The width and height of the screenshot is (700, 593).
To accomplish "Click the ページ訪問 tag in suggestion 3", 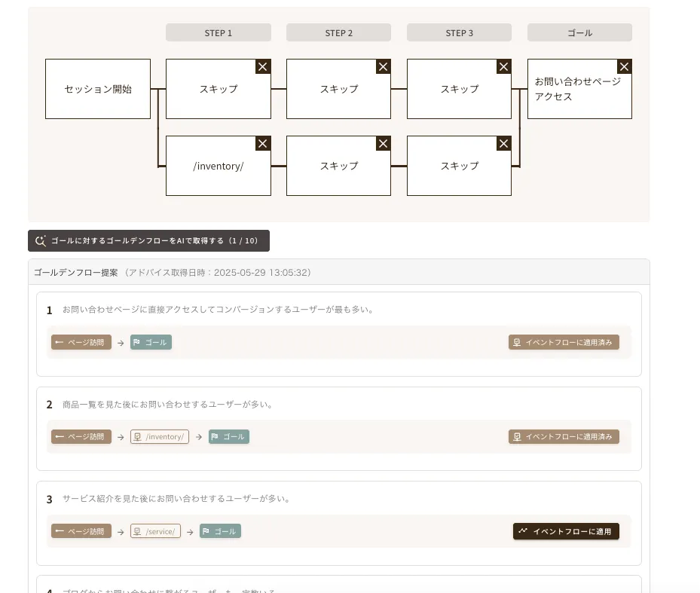I will [81, 531].
